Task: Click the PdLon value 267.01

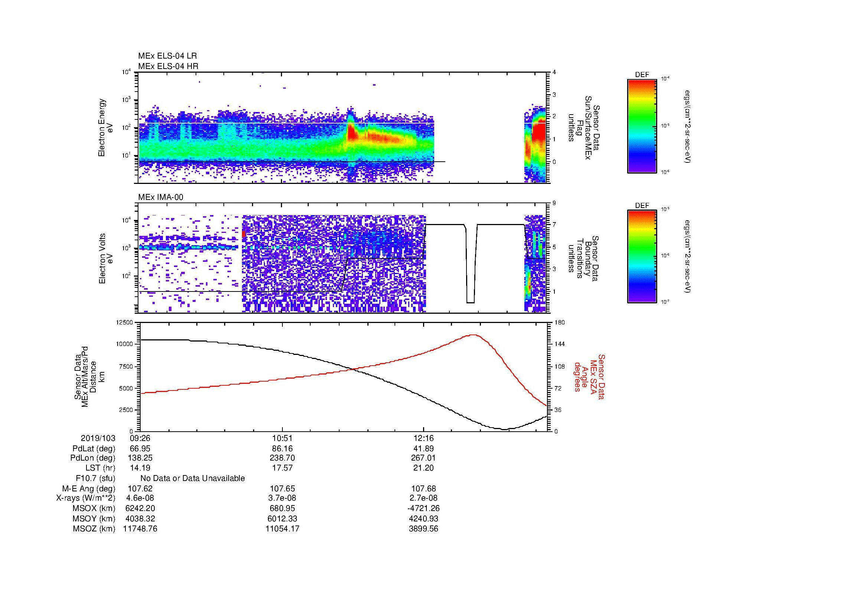Action: click(x=424, y=458)
